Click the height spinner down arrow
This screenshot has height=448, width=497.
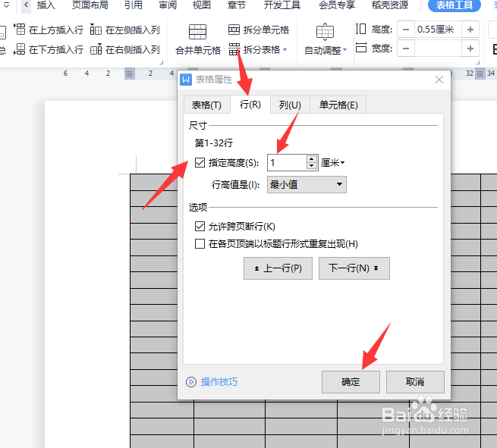[x=312, y=166]
